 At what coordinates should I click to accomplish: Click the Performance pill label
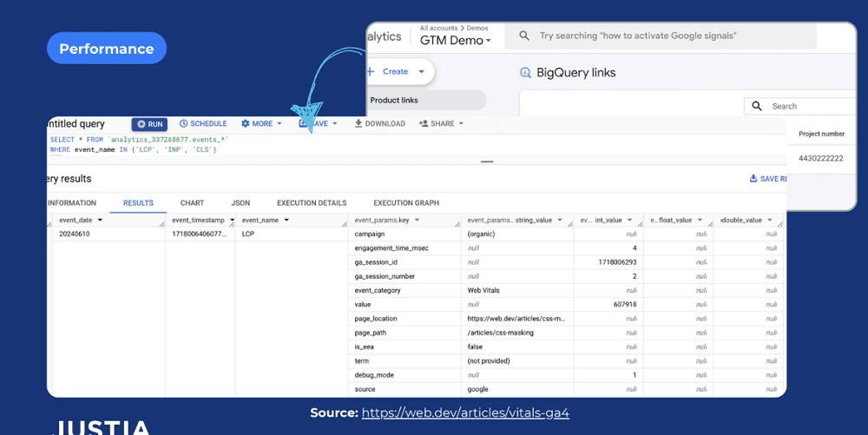click(x=106, y=49)
